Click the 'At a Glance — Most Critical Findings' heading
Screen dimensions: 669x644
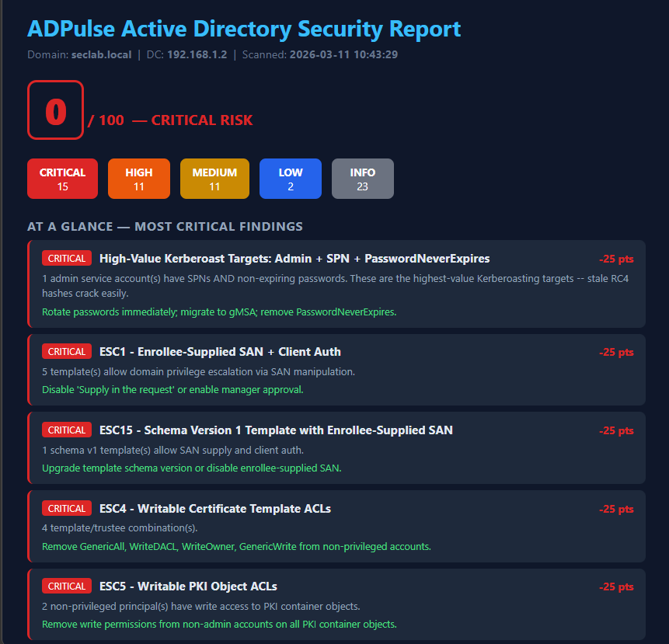click(166, 227)
